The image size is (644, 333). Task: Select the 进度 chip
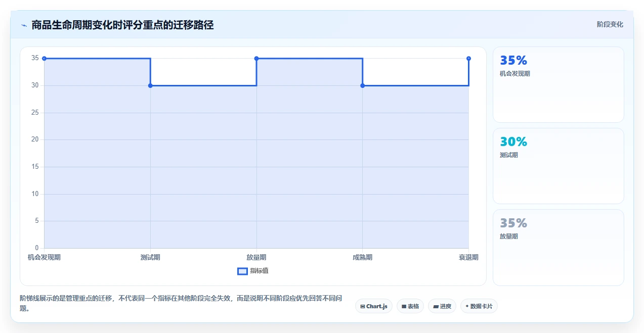(x=442, y=306)
